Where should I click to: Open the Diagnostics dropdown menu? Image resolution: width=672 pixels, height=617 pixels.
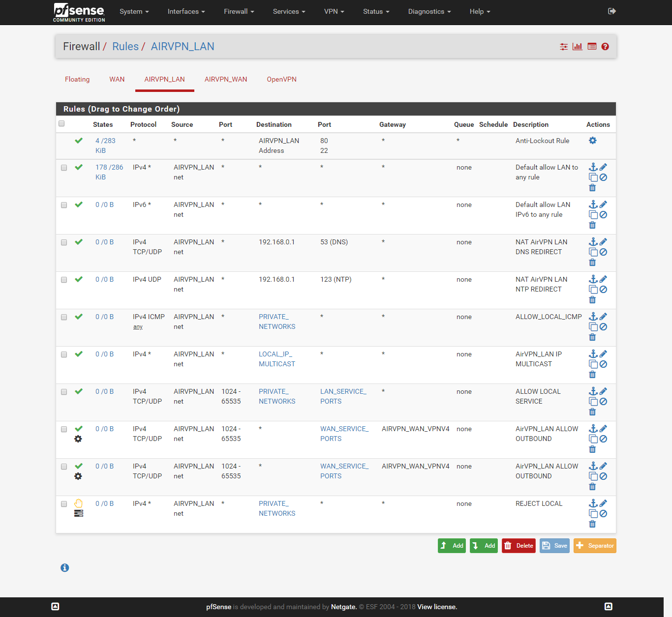click(429, 12)
